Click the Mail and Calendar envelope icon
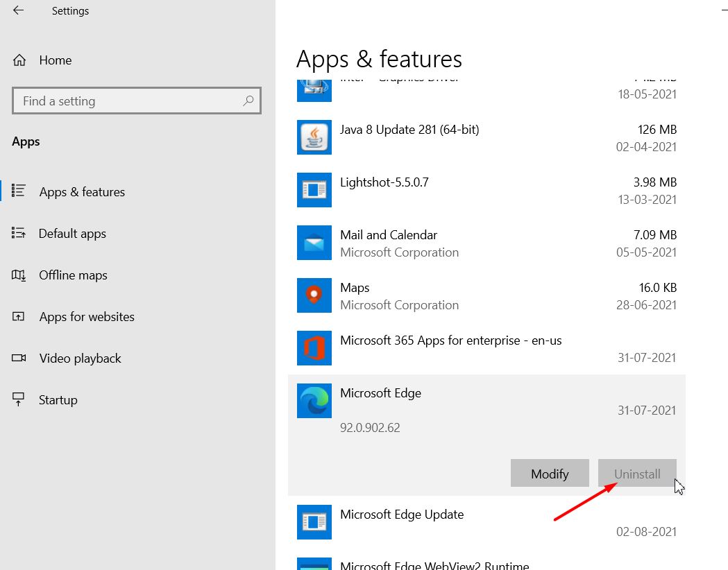 (314, 243)
